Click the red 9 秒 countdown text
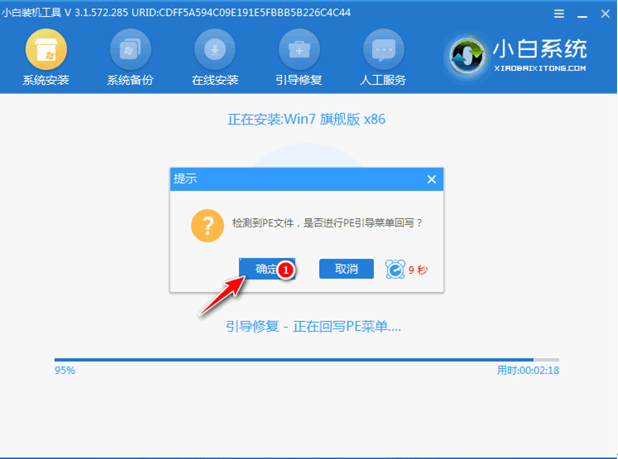Viewport: 618px width, 459px height. tap(418, 269)
